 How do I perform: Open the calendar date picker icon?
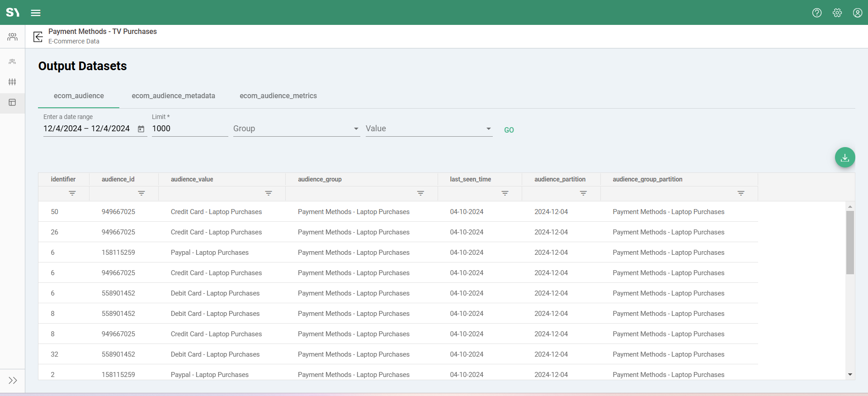coord(141,129)
